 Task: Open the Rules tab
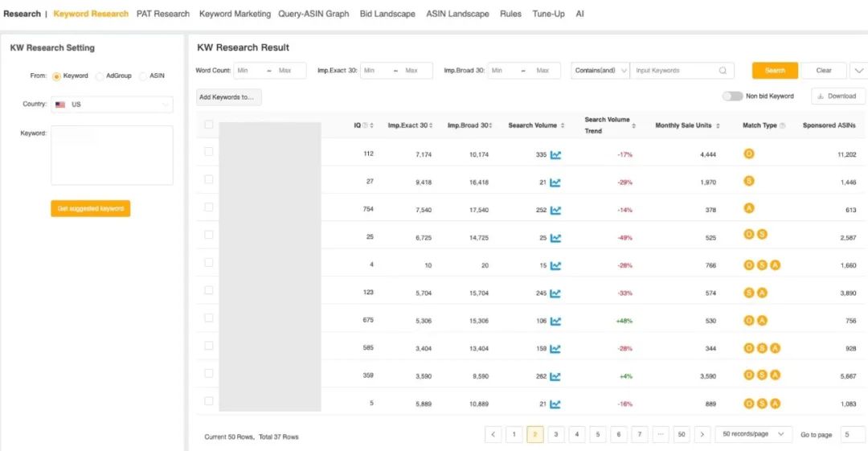tap(510, 14)
